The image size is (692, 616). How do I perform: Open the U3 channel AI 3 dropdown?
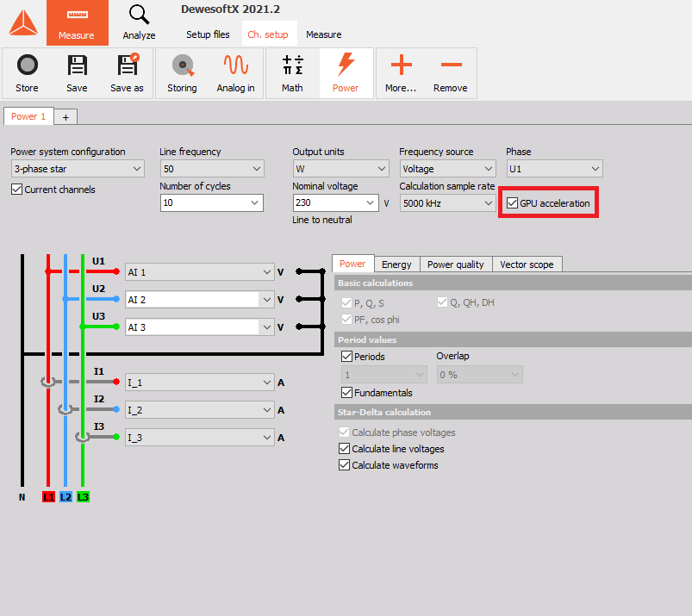tap(200, 327)
